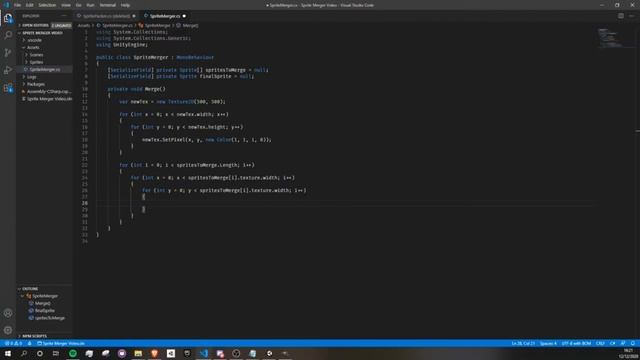Click UTF-8 with BOM encoding in status bar
Viewport: 640px width, 360px height.
tap(576, 343)
